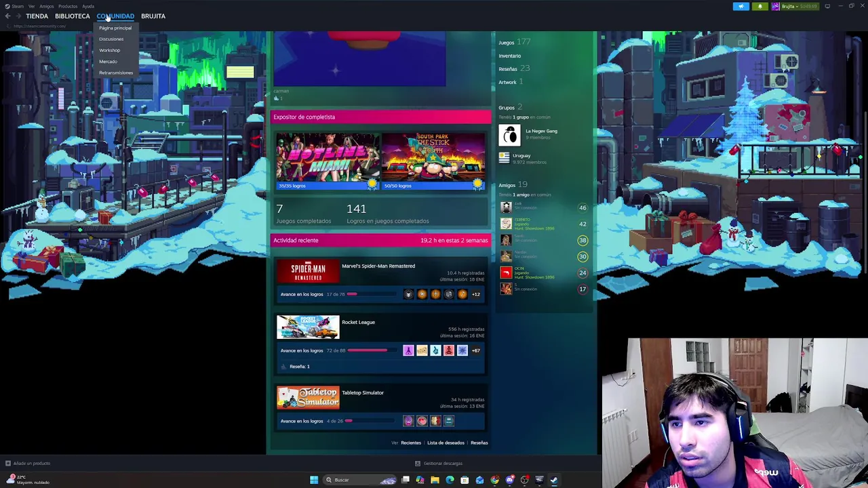The image size is (868, 488).
Task: Open the Steam announcements megaphone icon
Action: tap(741, 6)
